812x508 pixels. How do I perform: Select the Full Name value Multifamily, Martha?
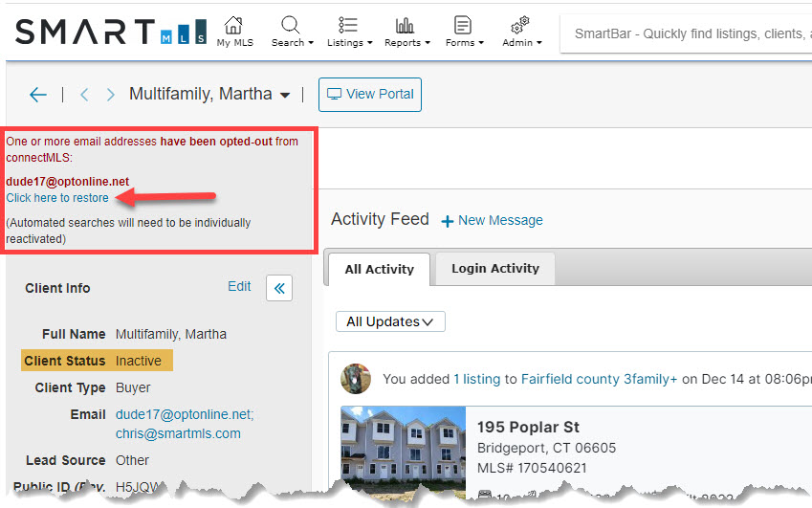pyautogui.click(x=171, y=334)
